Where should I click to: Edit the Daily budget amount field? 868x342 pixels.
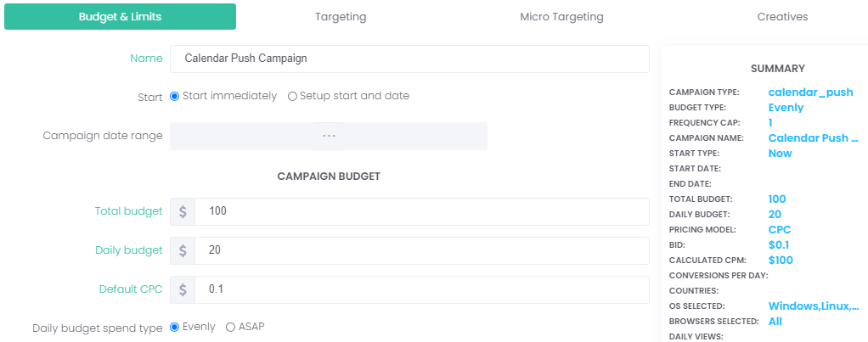pyautogui.click(x=421, y=250)
